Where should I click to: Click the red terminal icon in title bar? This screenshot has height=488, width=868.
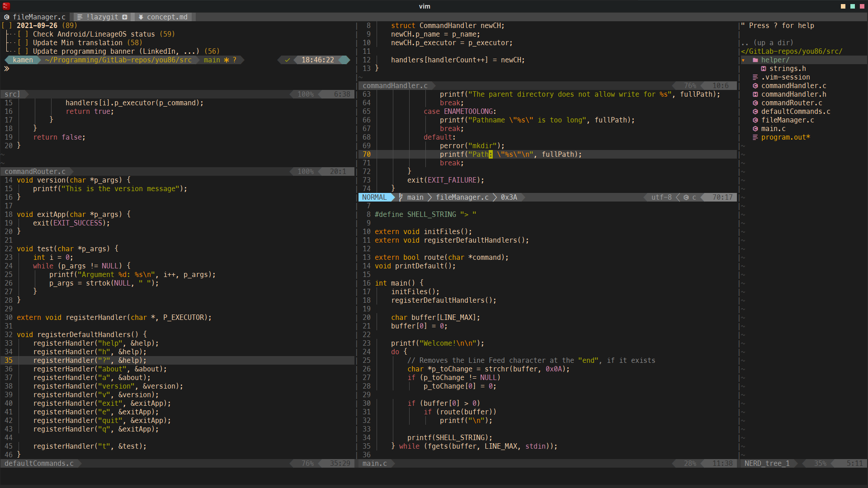pos(6,6)
